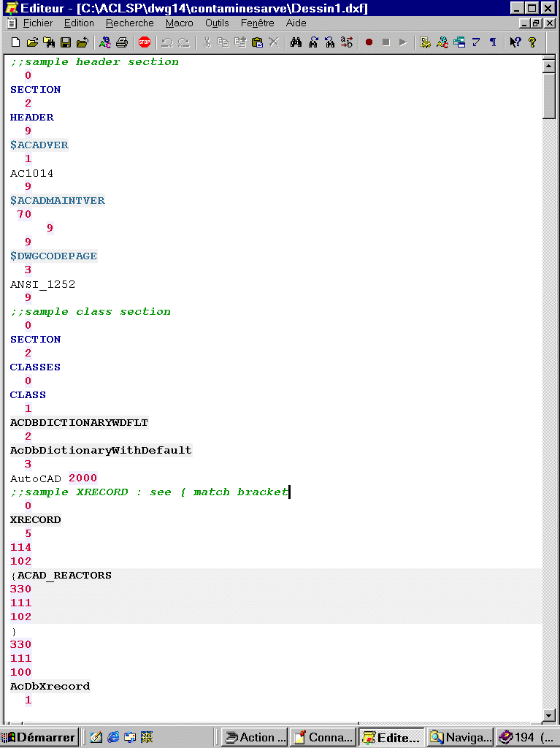Screen dimensions: 560x748
Task: Click the fourth quick launch icon with yellow star
Action: (x=147, y=738)
